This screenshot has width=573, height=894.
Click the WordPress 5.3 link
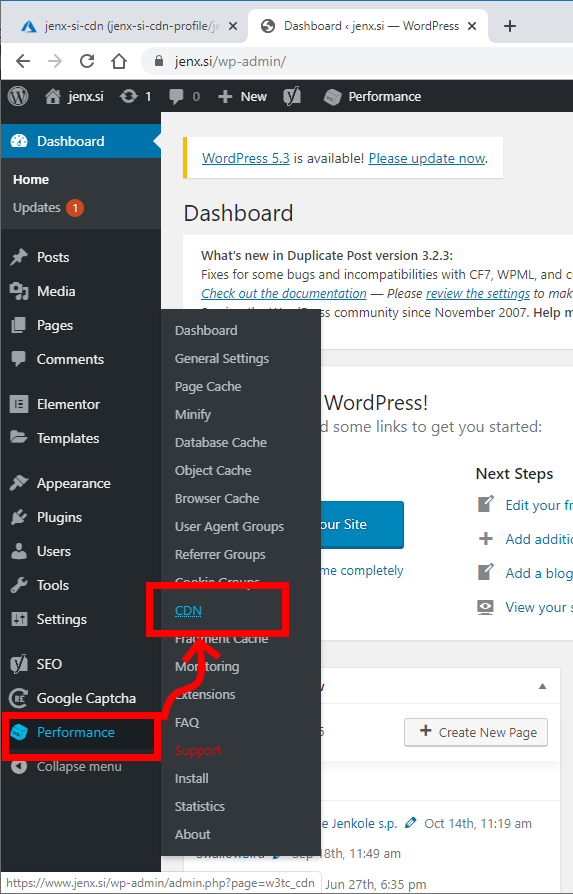(246, 159)
